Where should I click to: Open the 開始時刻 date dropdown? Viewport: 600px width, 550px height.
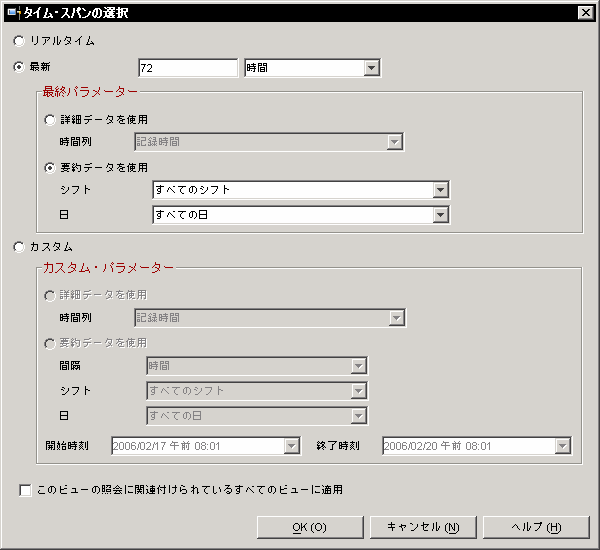(x=291, y=446)
